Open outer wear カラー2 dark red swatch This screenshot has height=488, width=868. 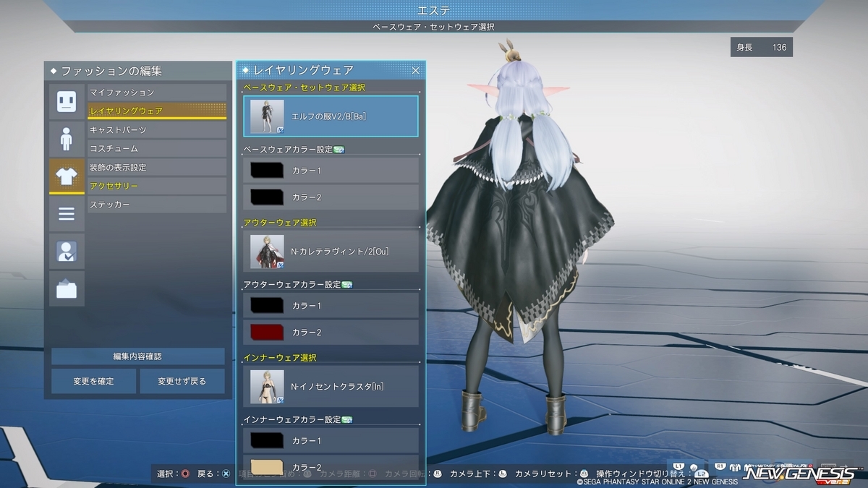[267, 332]
